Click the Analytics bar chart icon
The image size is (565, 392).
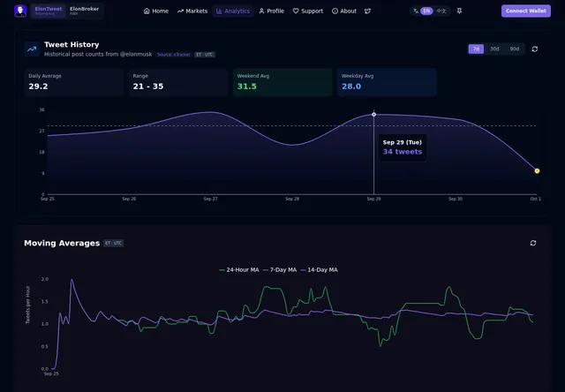click(219, 11)
